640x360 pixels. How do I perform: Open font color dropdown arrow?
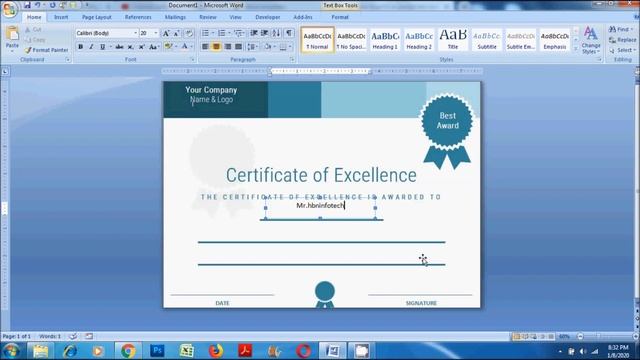click(191, 47)
